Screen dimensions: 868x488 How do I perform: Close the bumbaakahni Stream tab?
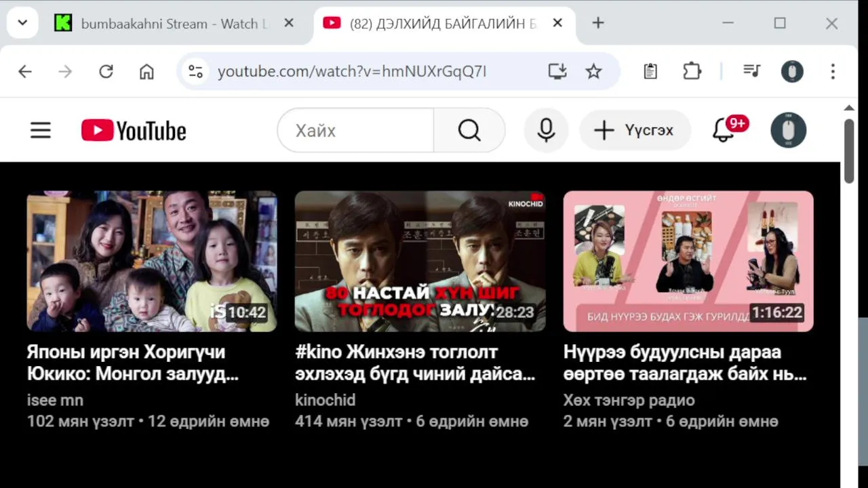[288, 23]
